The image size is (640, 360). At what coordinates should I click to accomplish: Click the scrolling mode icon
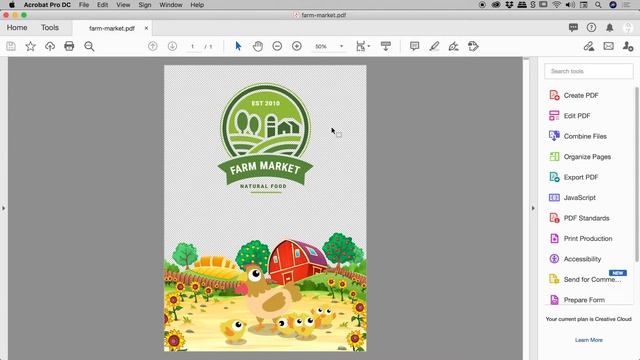click(x=386, y=46)
